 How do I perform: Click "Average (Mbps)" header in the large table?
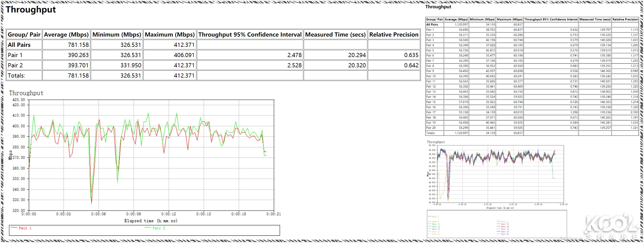pyautogui.click(x=66, y=35)
